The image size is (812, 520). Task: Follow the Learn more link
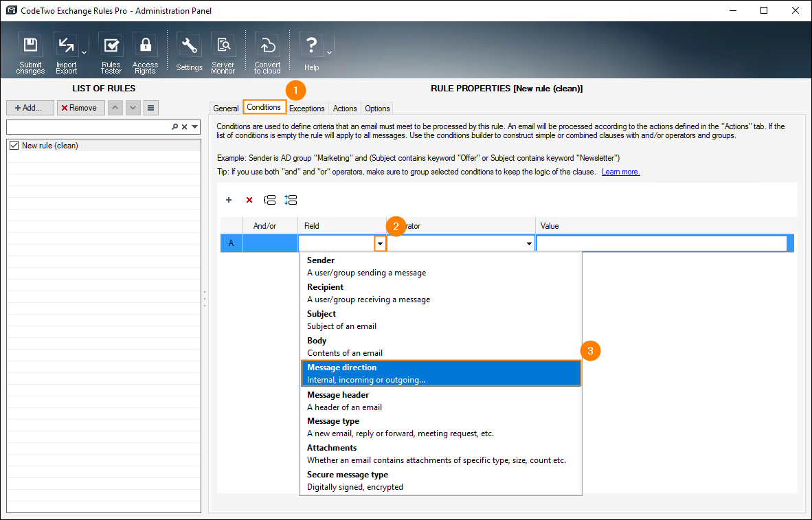click(x=621, y=172)
